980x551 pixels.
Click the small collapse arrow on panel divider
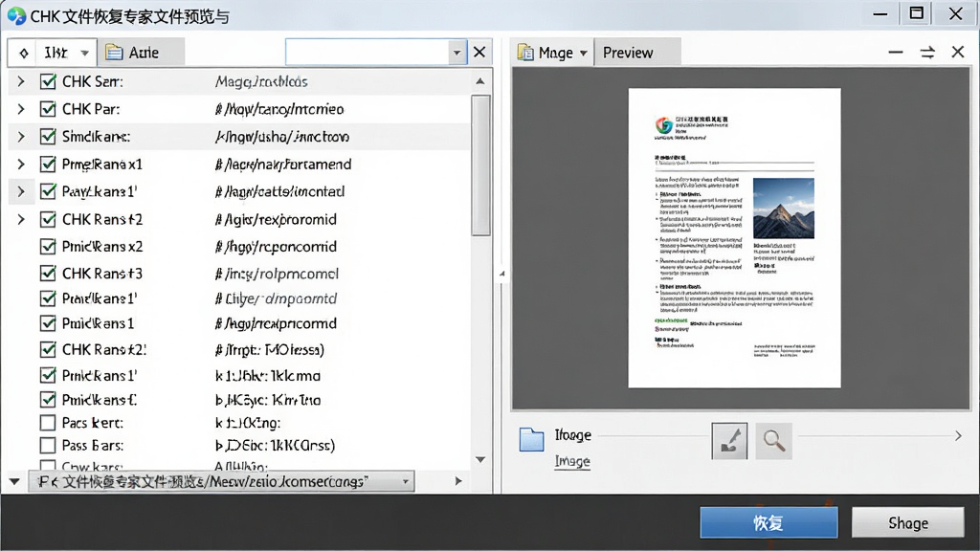[x=501, y=274]
